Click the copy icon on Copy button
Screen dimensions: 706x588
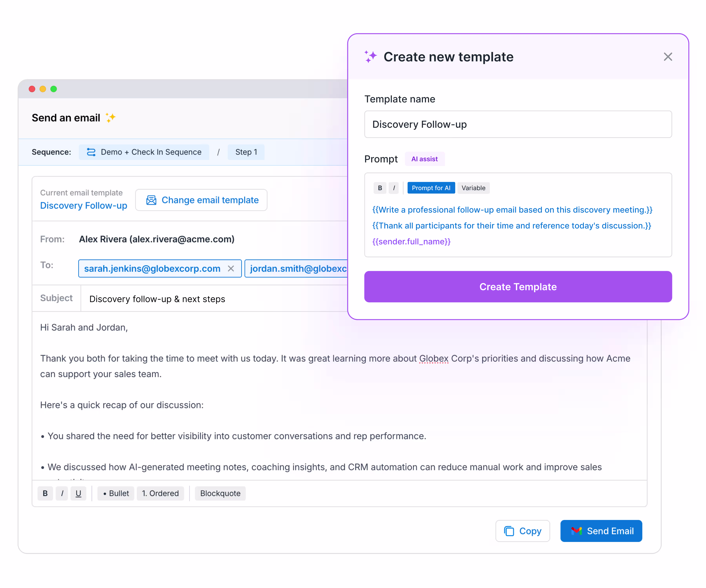tap(509, 531)
